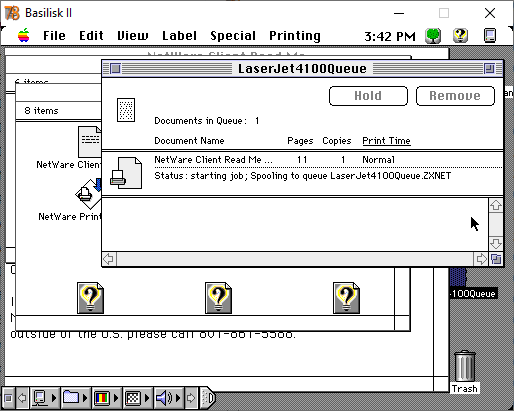The width and height of the screenshot is (514, 411).
Task: Open the Help balloon menu icon
Action: click(460, 35)
